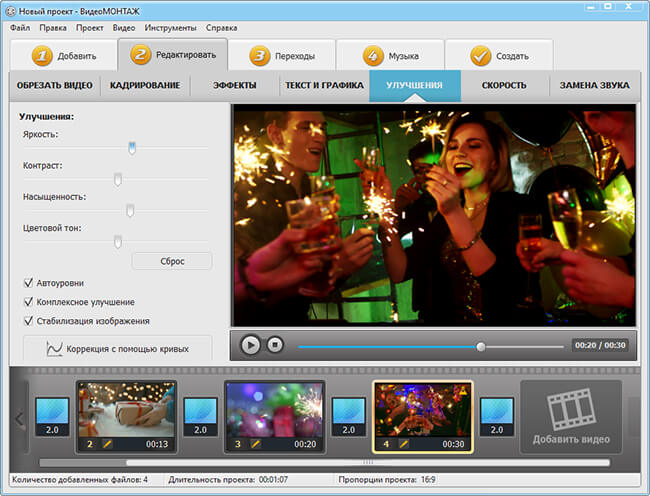The height and width of the screenshot is (496, 650).
Task: Click the Яркость slider handle
Action: point(132,148)
